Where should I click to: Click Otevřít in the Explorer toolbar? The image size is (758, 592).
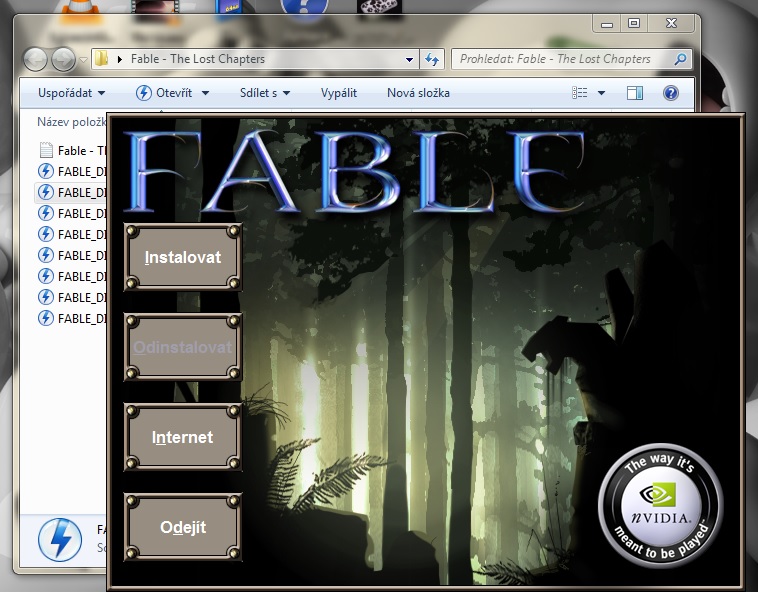click(x=164, y=93)
